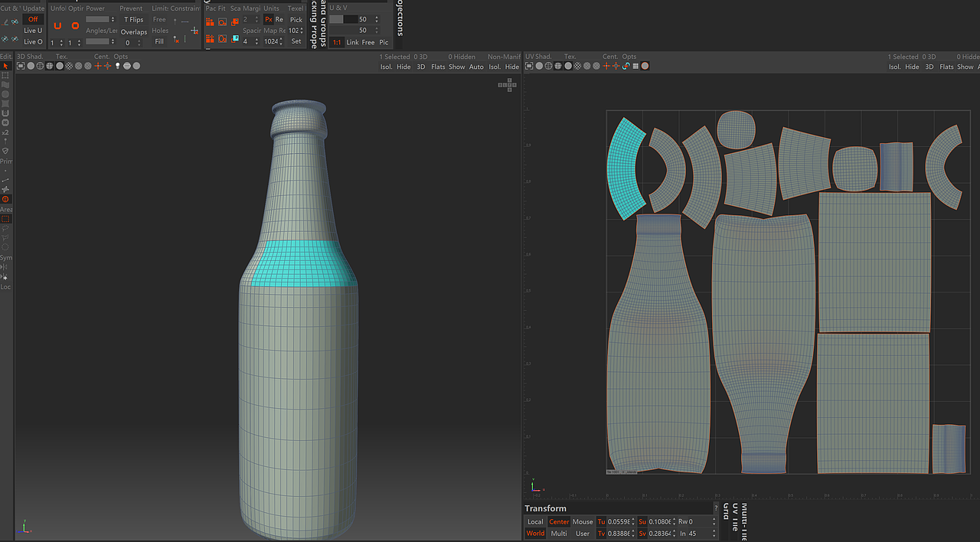Image resolution: width=980 pixels, height=542 pixels.
Task: Toggle the Off auto-update button
Action: click(x=33, y=19)
